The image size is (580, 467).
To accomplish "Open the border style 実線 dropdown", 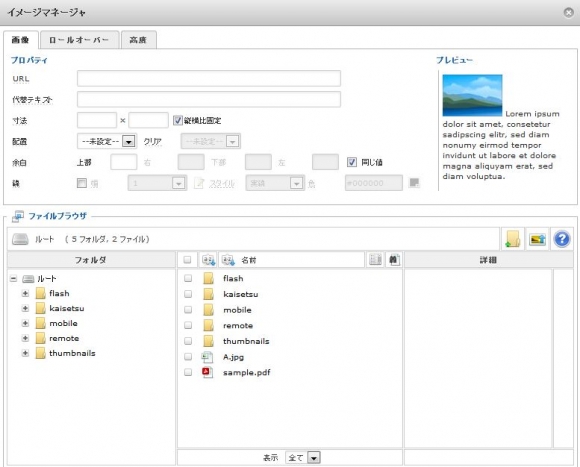I will point(275,183).
